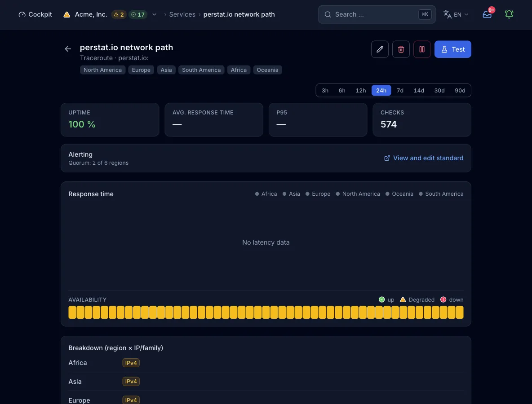The height and width of the screenshot is (404, 532).
Task: Select the 6h time range
Action: pyautogui.click(x=341, y=91)
